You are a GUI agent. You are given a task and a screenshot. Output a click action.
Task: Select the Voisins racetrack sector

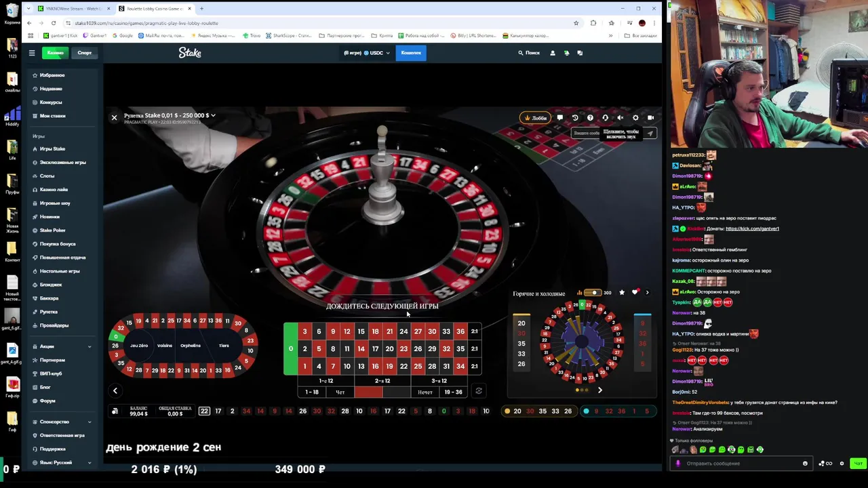point(165,346)
